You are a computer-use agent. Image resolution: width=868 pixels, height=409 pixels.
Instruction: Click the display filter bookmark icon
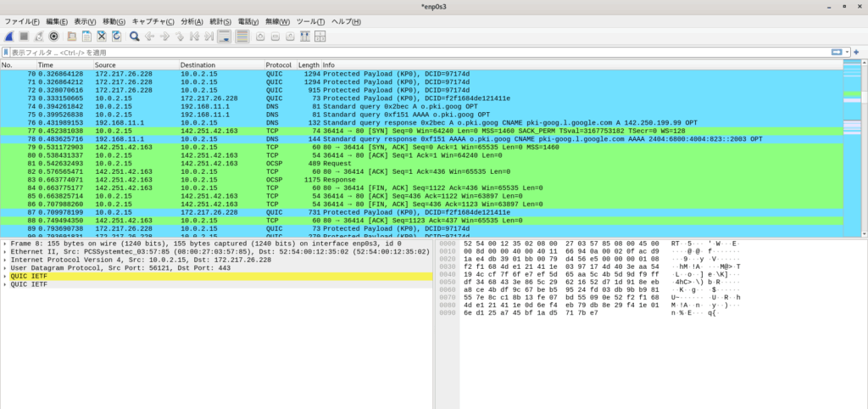click(x=6, y=52)
